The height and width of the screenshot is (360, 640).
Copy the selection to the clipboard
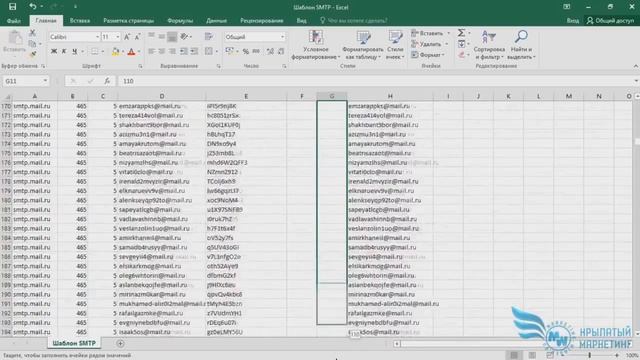(33, 43)
